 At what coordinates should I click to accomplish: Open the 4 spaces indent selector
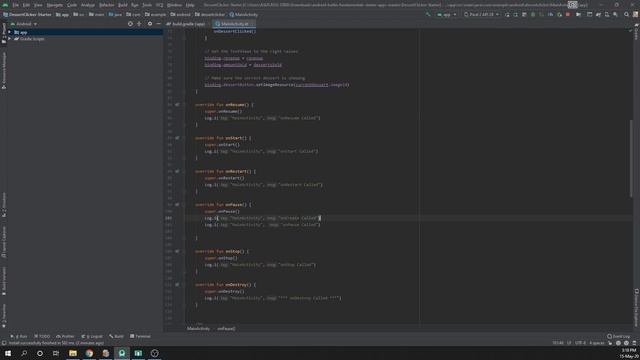click(x=597, y=343)
